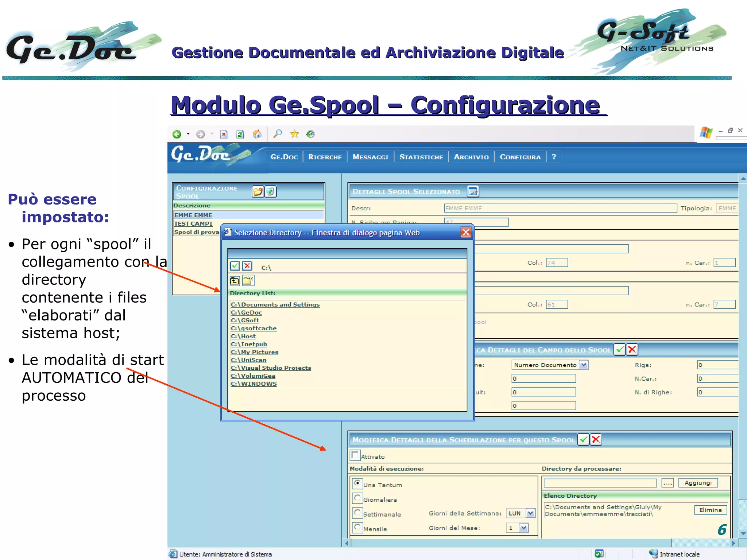
Task: Click vertical scrollbar down arrow
Action: 743,533
